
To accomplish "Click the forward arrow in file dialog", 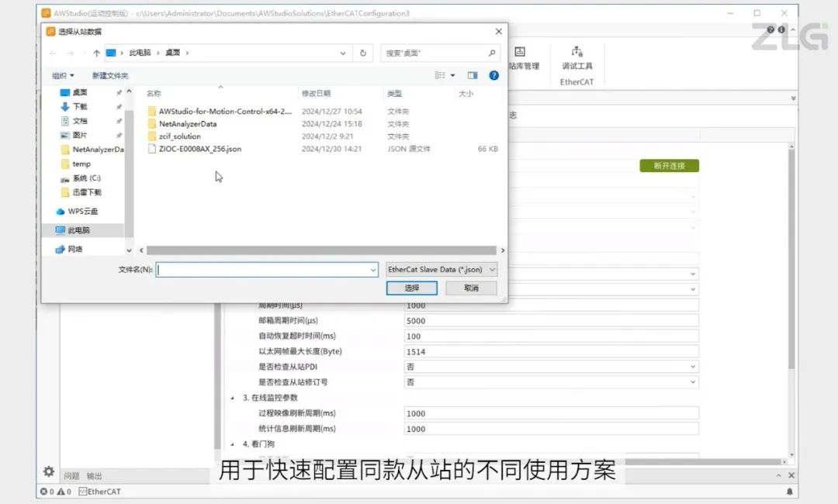I will click(x=71, y=53).
